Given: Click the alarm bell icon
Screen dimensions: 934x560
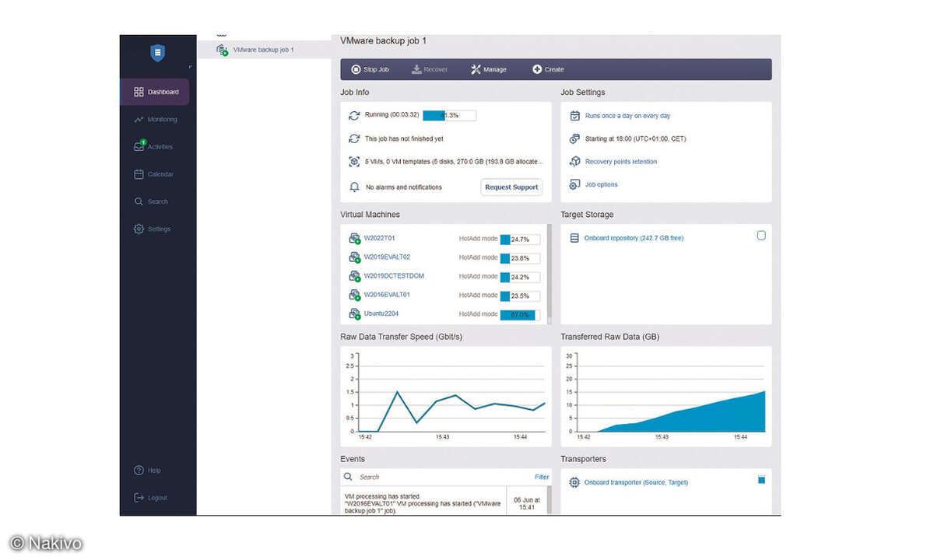Looking at the screenshot, I should (354, 187).
